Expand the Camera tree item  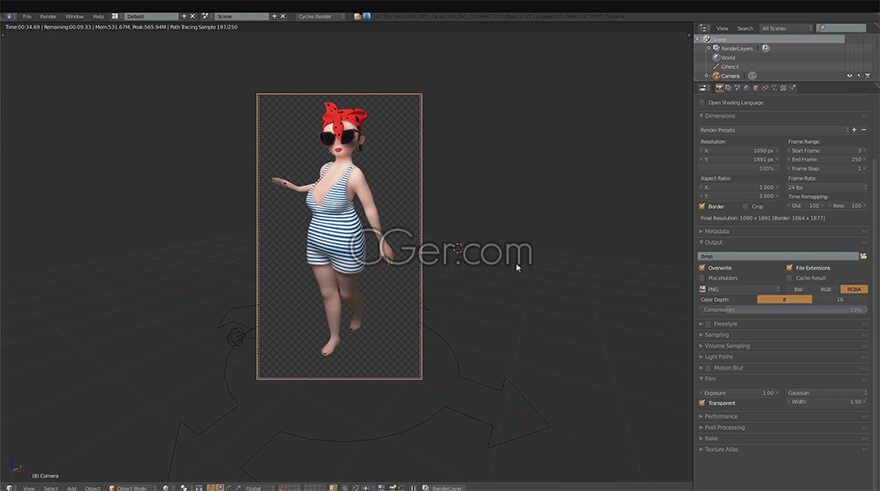coord(707,76)
